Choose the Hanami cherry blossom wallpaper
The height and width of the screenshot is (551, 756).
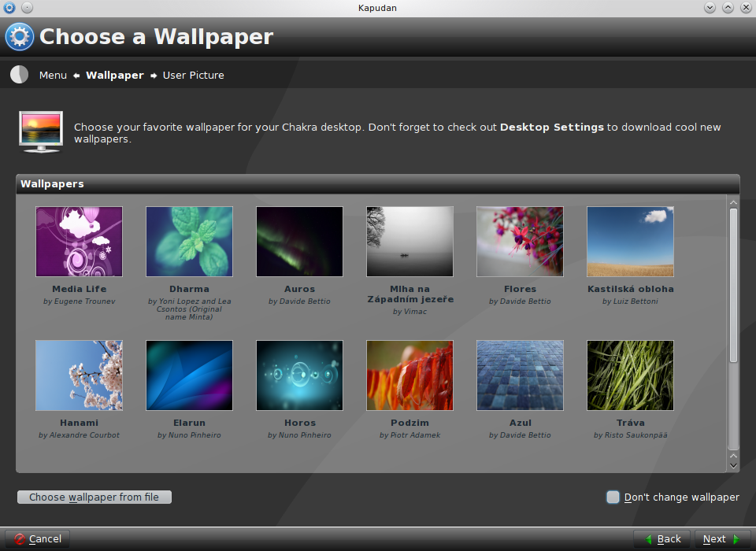point(79,375)
